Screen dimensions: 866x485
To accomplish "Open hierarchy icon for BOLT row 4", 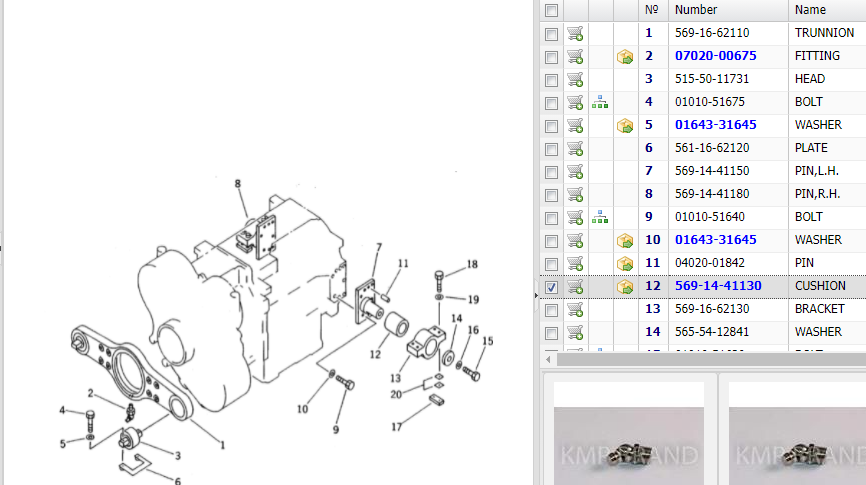I will coord(600,102).
